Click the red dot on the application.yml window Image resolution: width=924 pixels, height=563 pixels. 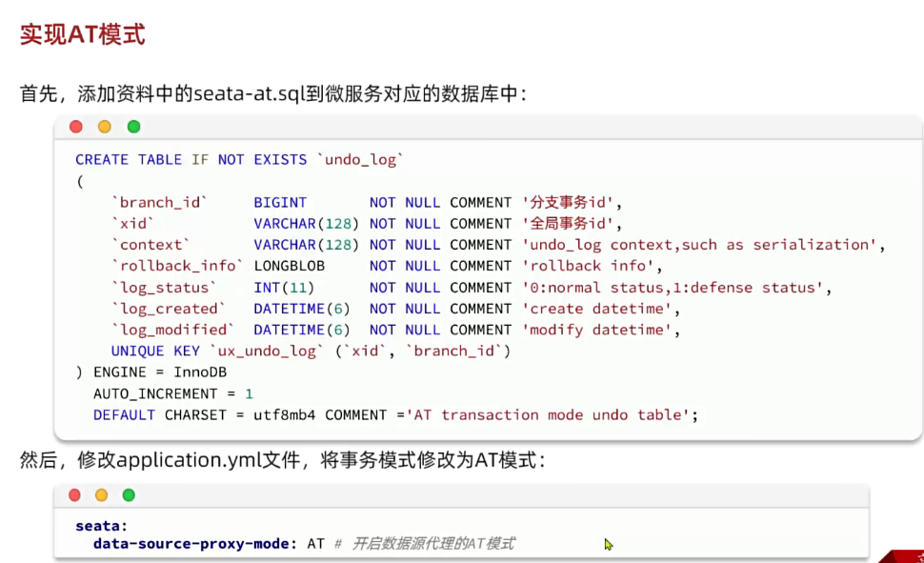(74, 495)
